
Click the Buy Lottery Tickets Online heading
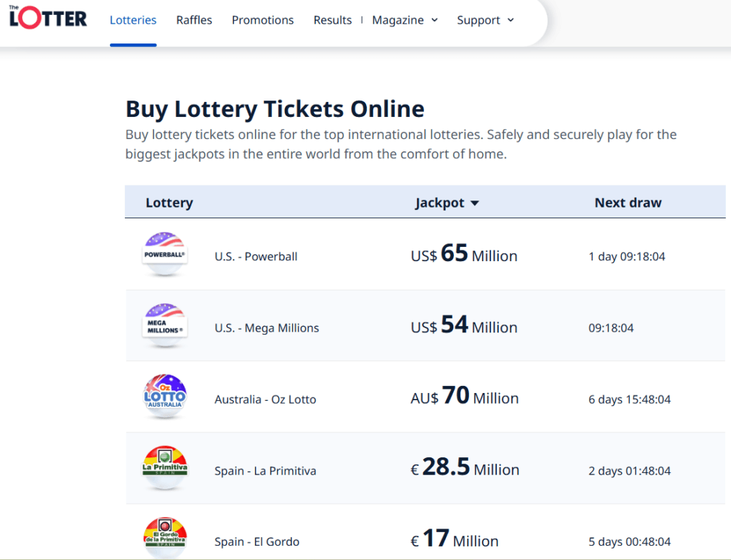pos(275,109)
